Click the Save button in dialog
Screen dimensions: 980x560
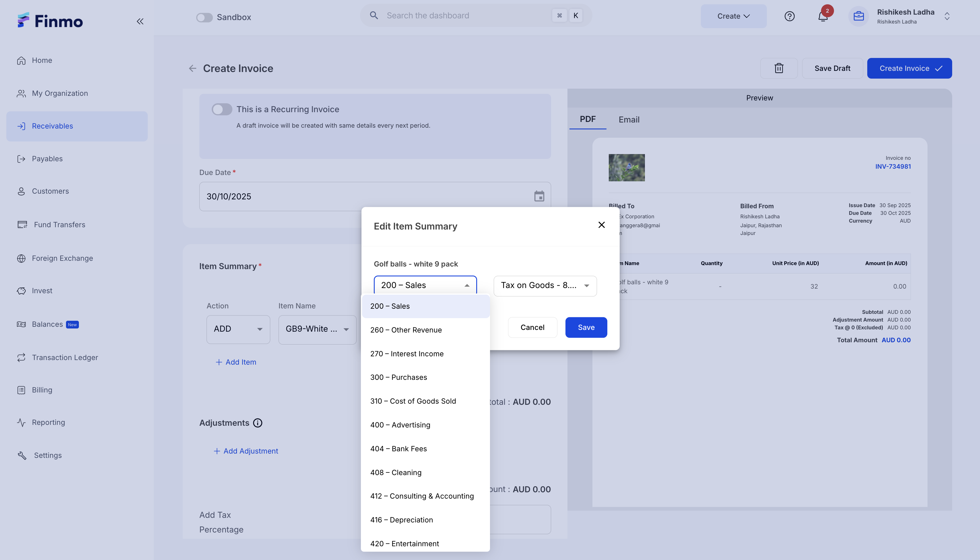tap(586, 327)
